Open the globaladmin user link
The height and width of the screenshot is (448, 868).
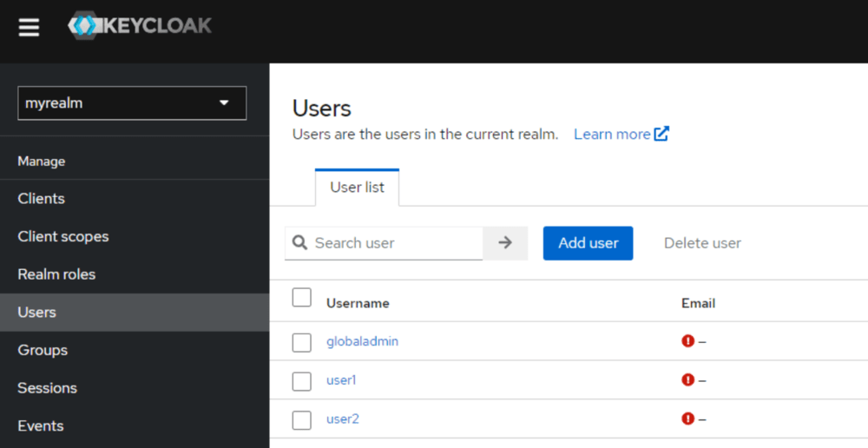pyautogui.click(x=362, y=341)
